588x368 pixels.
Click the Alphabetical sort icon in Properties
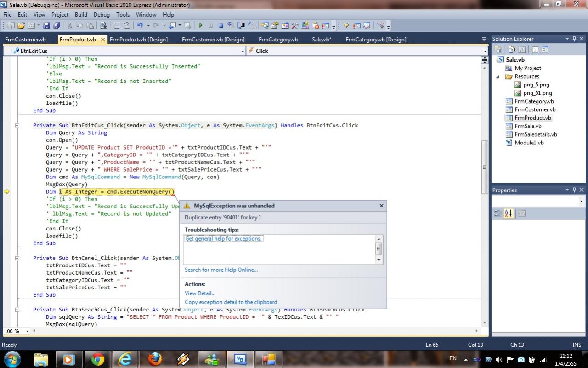pos(509,213)
